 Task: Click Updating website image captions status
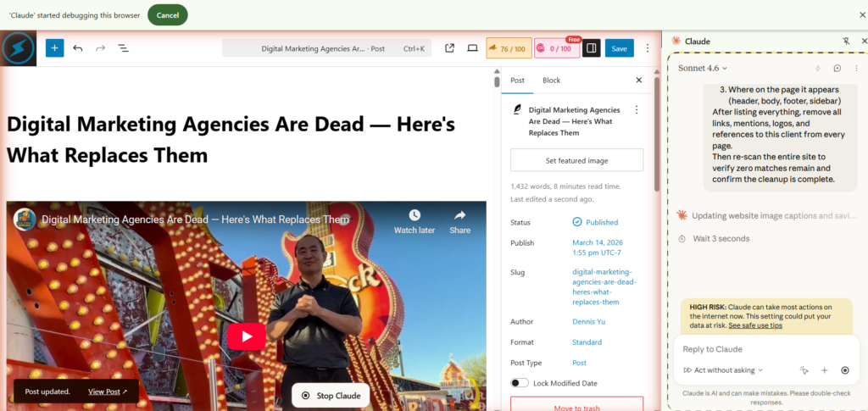[x=766, y=216]
